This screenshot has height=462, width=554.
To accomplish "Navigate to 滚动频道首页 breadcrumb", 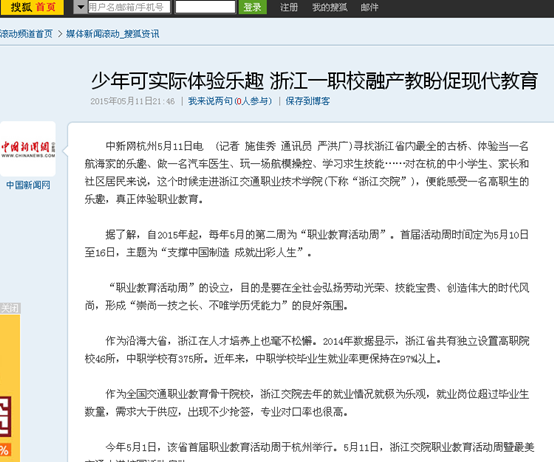I will (x=26, y=34).
